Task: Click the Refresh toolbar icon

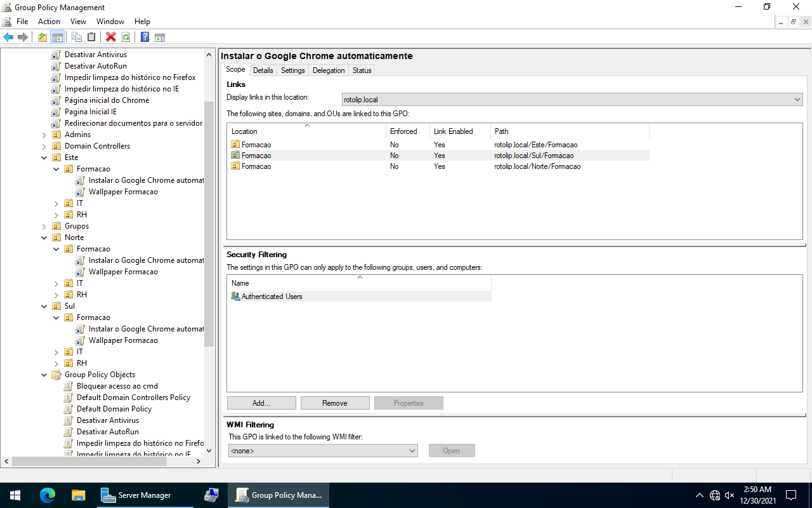Action: coord(126,37)
